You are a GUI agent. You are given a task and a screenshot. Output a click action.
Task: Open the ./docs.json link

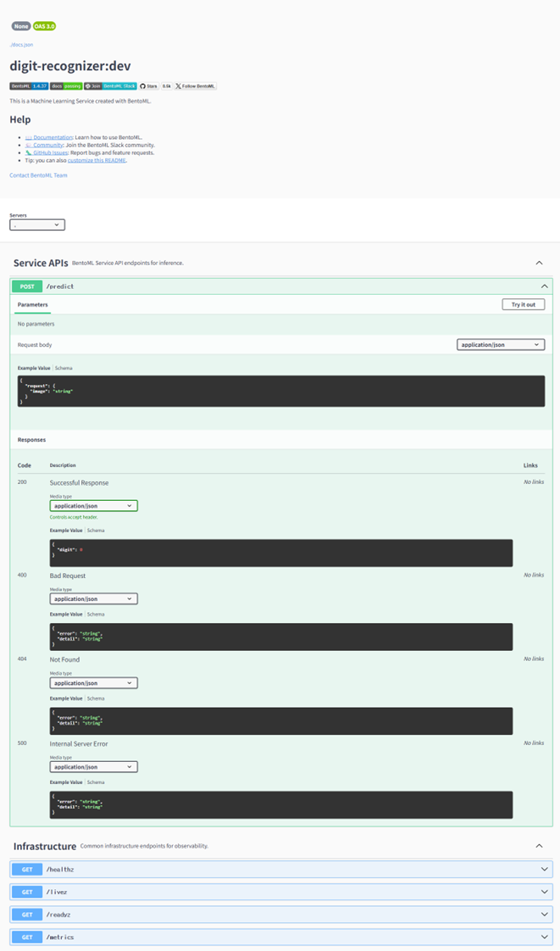click(x=21, y=45)
